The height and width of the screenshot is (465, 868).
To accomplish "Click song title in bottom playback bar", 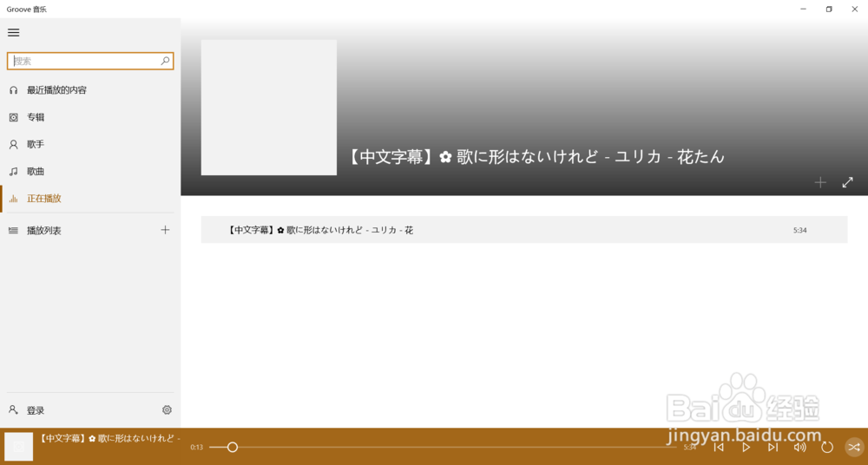I will point(110,438).
